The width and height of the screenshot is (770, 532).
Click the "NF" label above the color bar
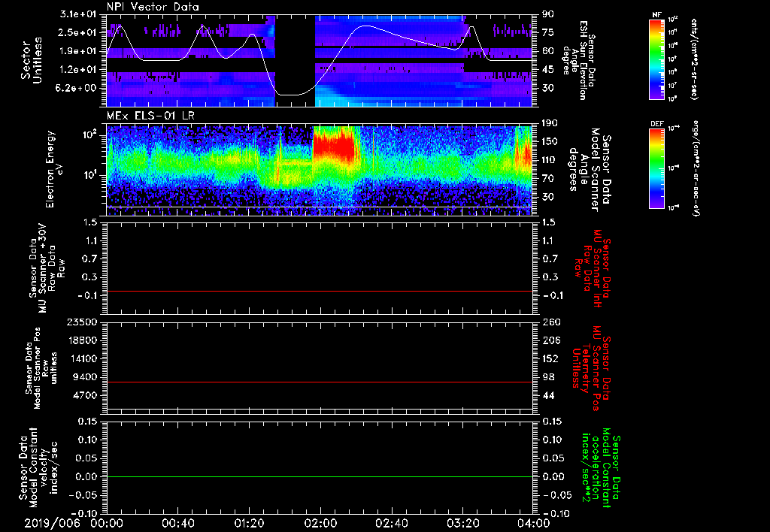pos(656,15)
